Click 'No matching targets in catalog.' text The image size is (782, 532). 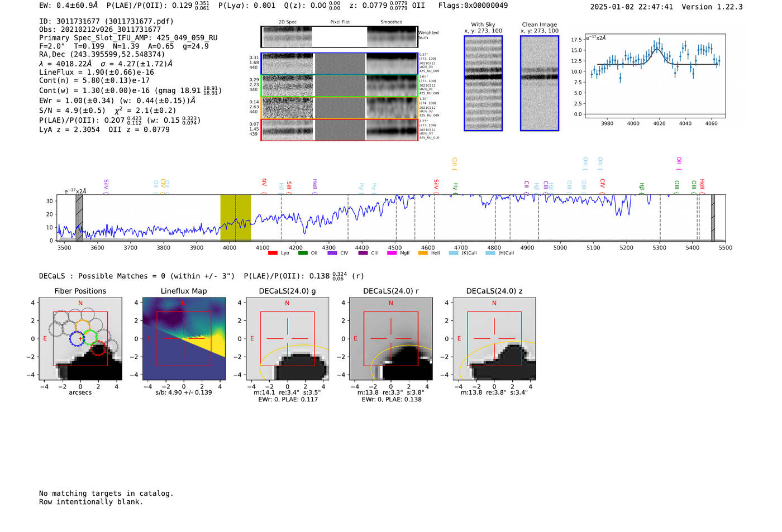pos(106,493)
